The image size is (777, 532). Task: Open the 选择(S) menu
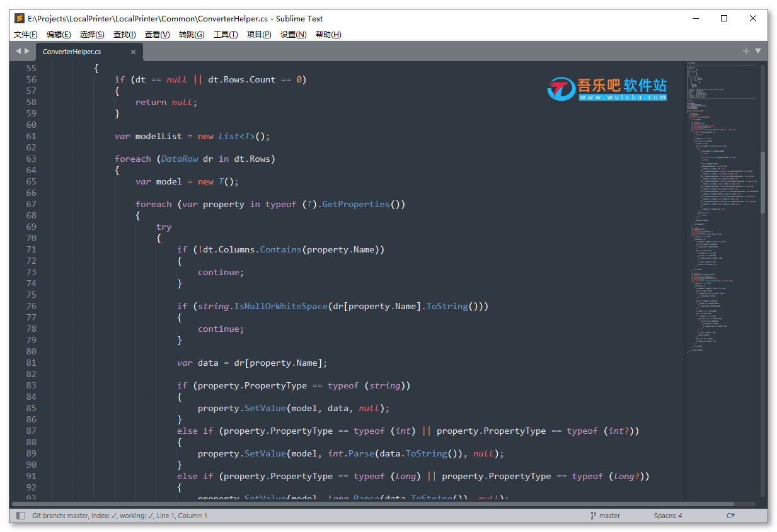pyautogui.click(x=92, y=35)
